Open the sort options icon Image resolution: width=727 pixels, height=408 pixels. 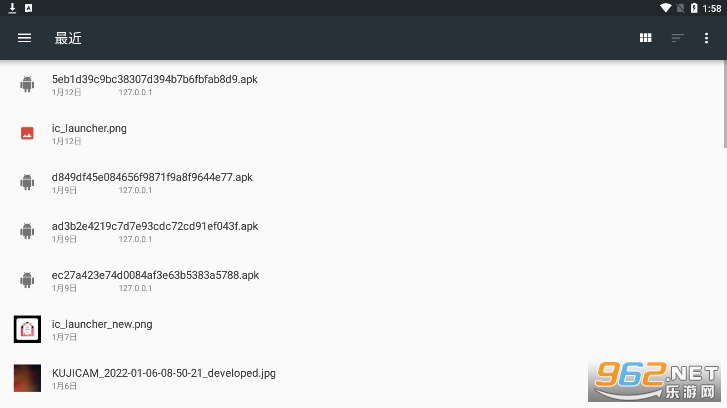pos(677,38)
